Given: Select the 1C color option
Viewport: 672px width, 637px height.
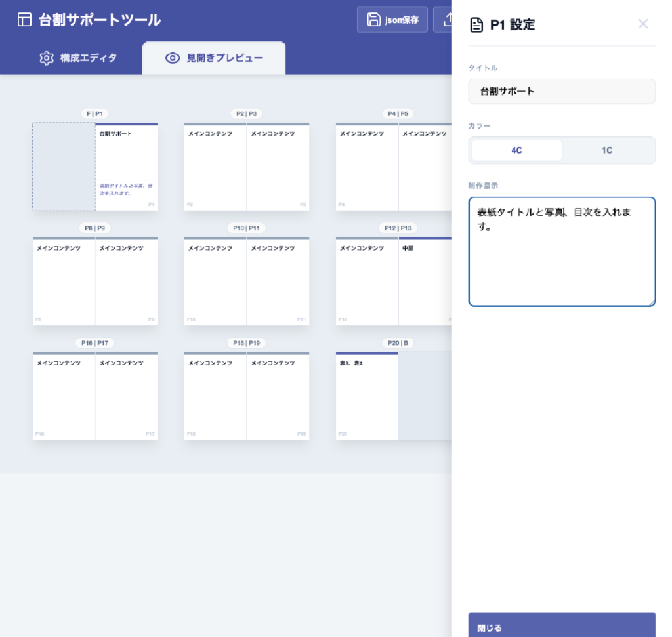Looking at the screenshot, I should point(607,150).
